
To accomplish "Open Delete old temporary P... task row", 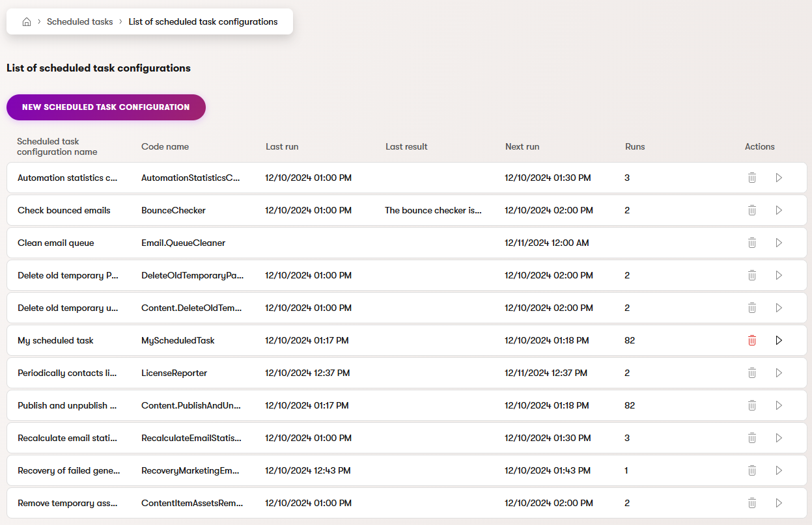I will (x=68, y=275).
